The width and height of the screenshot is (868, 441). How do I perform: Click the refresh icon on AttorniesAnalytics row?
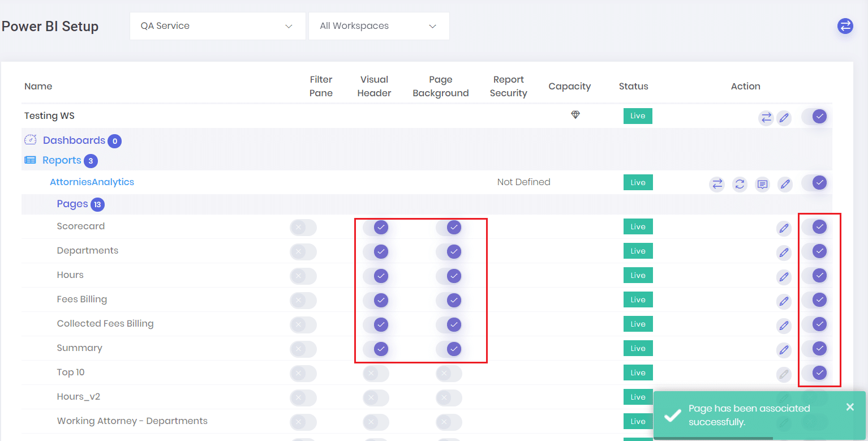coord(740,184)
